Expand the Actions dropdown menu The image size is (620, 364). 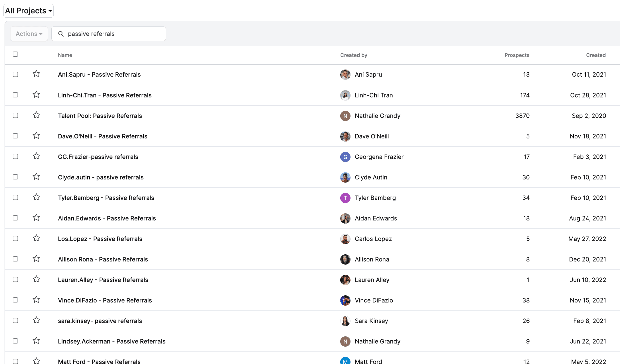coord(29,34)
